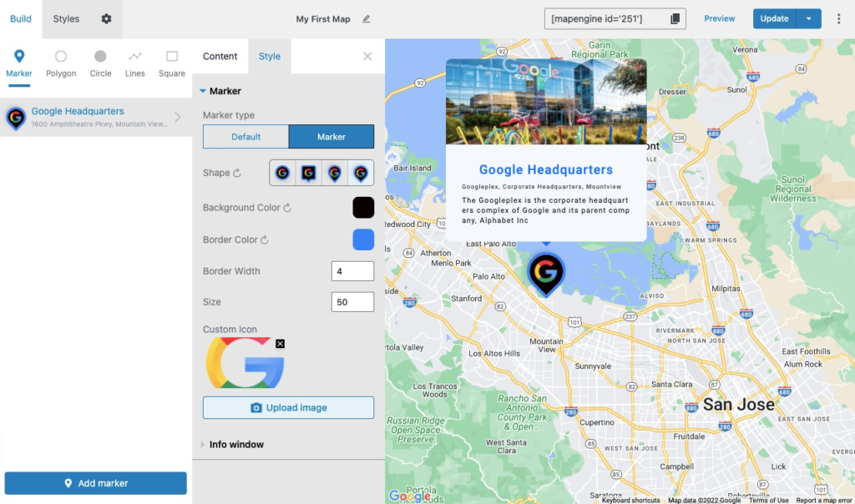This screenshot has height=504, width=855.
Task: Select the Lines drawing tool
Action: click(134, 63)
